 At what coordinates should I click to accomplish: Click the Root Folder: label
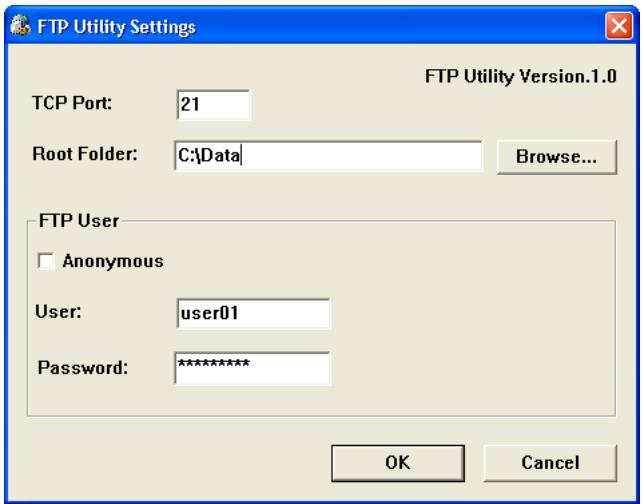click(x=85, y=154)
